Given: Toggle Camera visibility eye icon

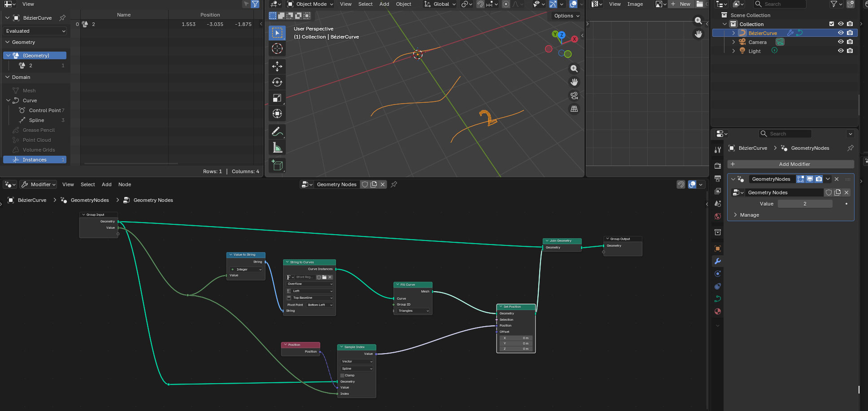Looking at the screenshot, I should pyautogui.click(x=841, y=42).
